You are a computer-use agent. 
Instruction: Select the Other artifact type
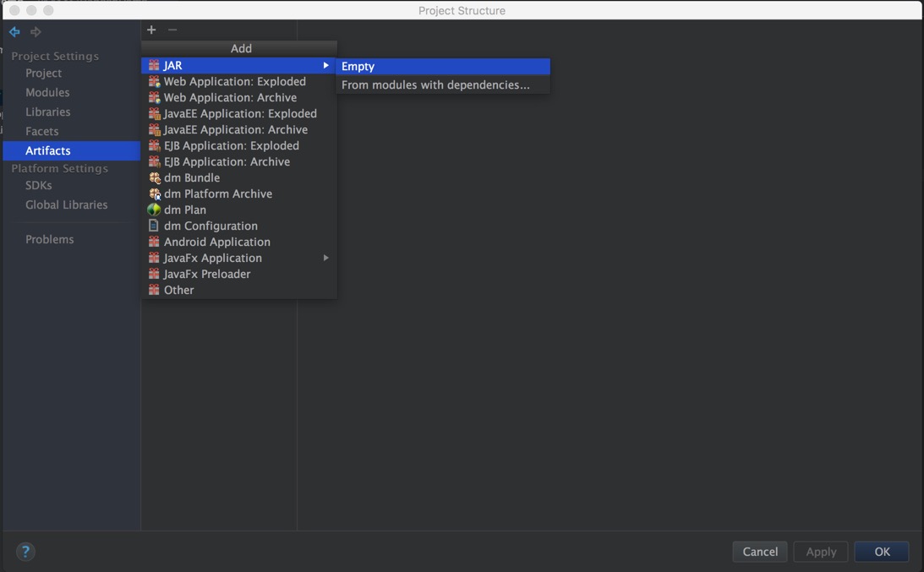178,290
